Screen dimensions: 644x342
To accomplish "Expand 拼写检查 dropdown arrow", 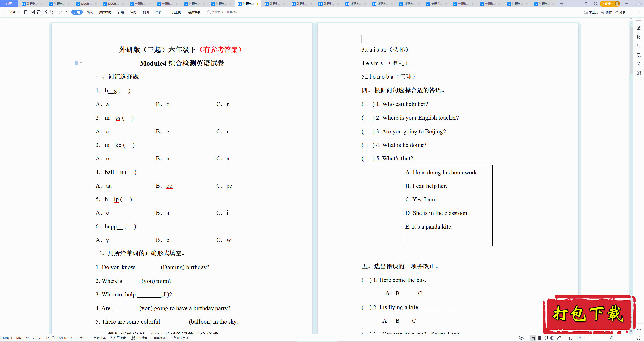I will point(128,338).
